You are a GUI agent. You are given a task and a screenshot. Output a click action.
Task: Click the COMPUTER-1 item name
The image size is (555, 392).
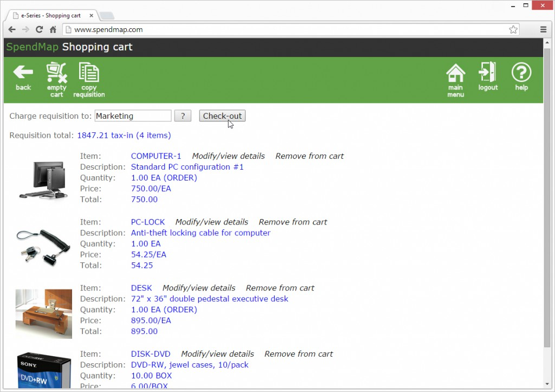click(156, 156)
